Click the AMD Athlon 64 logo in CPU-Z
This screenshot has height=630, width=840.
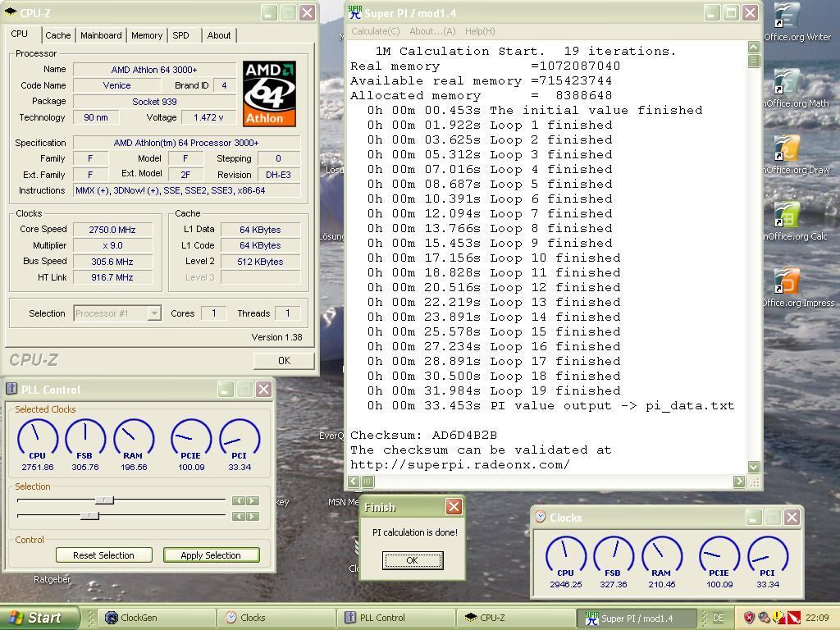269,94
